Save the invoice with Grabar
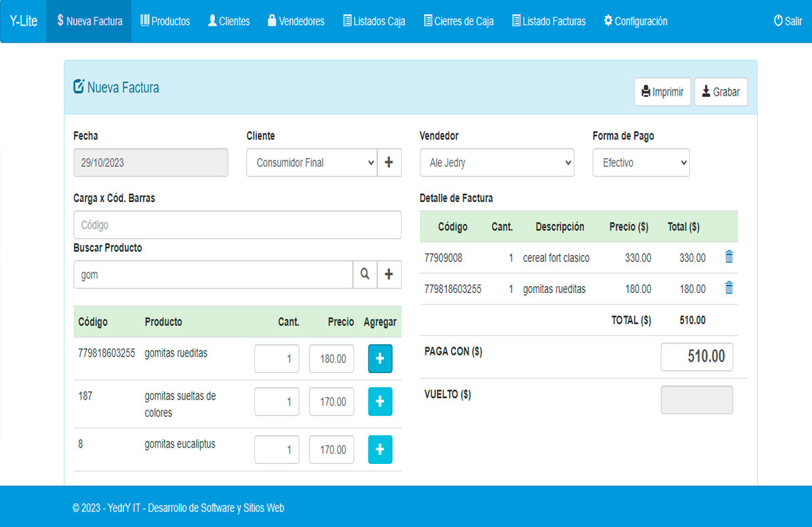 coord(720,92)
